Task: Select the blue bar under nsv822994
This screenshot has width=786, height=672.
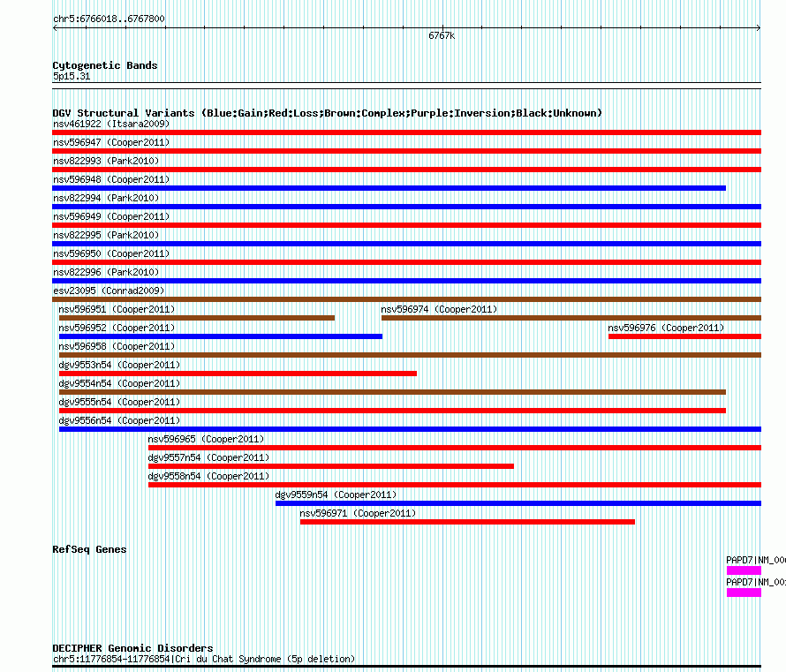Action: pyautogui.click(x=406, y=207)
